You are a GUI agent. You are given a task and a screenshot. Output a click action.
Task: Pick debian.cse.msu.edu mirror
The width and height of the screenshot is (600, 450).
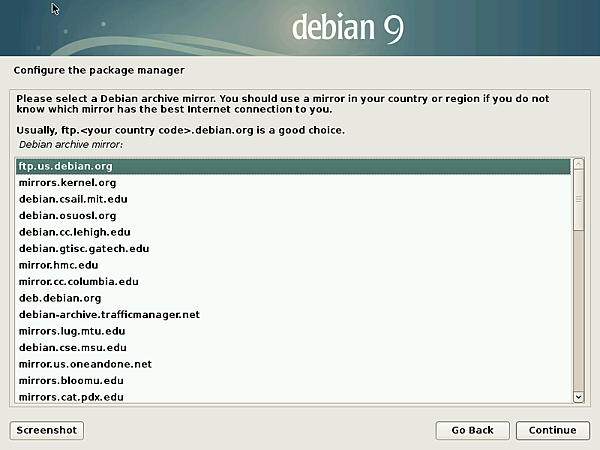[293, 347]
